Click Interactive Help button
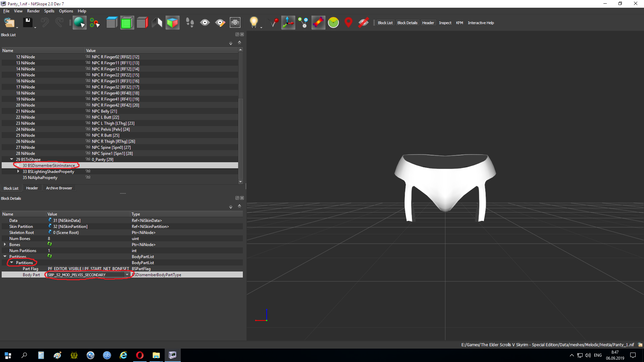The height and width of the screenshot is (362, 644). (481, 23)
